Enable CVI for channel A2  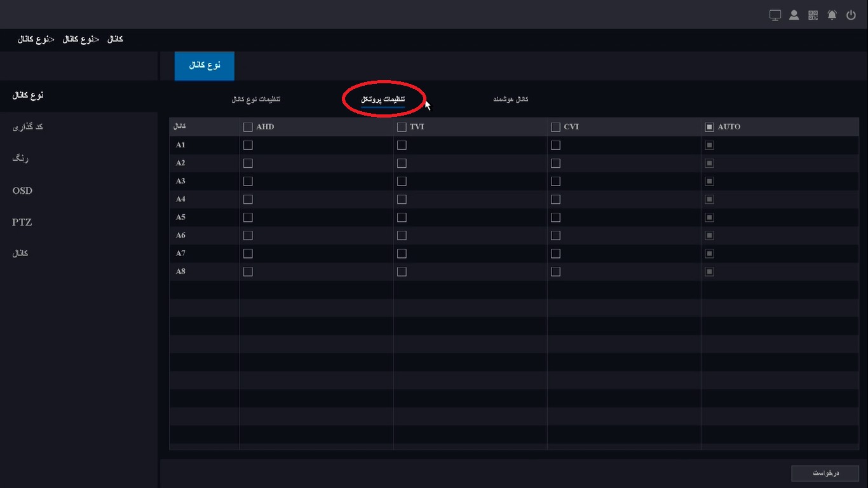click(x=555, y=163)
